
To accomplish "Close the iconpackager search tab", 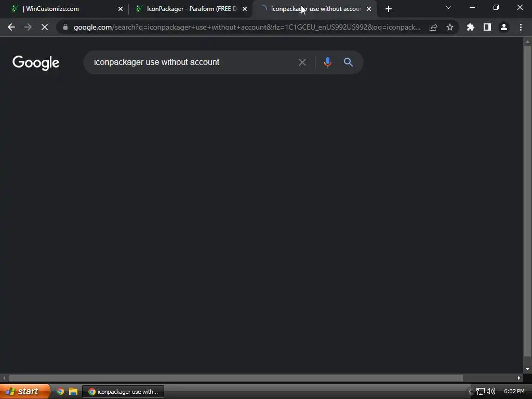I will tap(369, 9).
